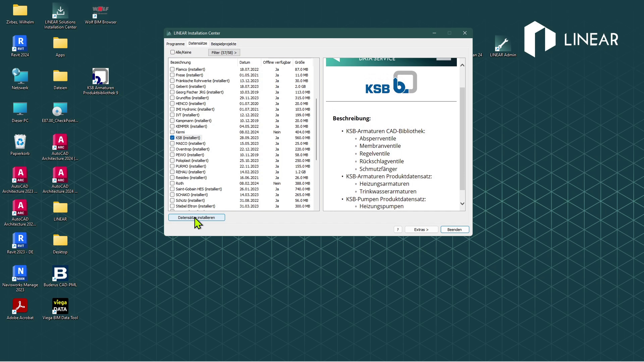Image resolution: width=644 pixels, height=362 pixels.
Task: Click the Datensätze installieren button
Action: (197, 217)
